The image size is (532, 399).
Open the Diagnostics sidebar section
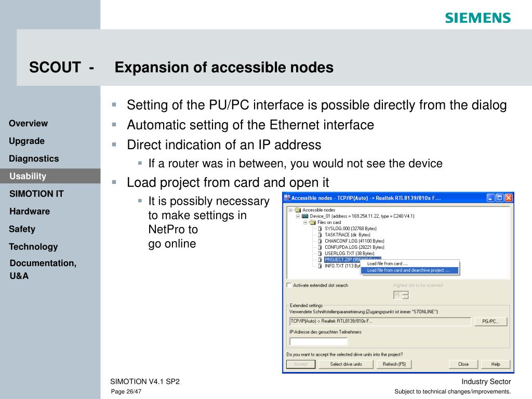(34, 159)
